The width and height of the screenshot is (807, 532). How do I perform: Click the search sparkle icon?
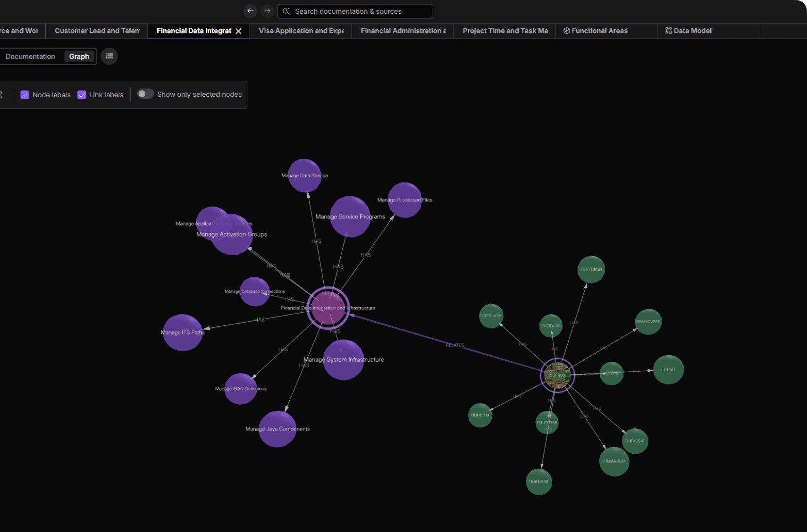point(286,11)
